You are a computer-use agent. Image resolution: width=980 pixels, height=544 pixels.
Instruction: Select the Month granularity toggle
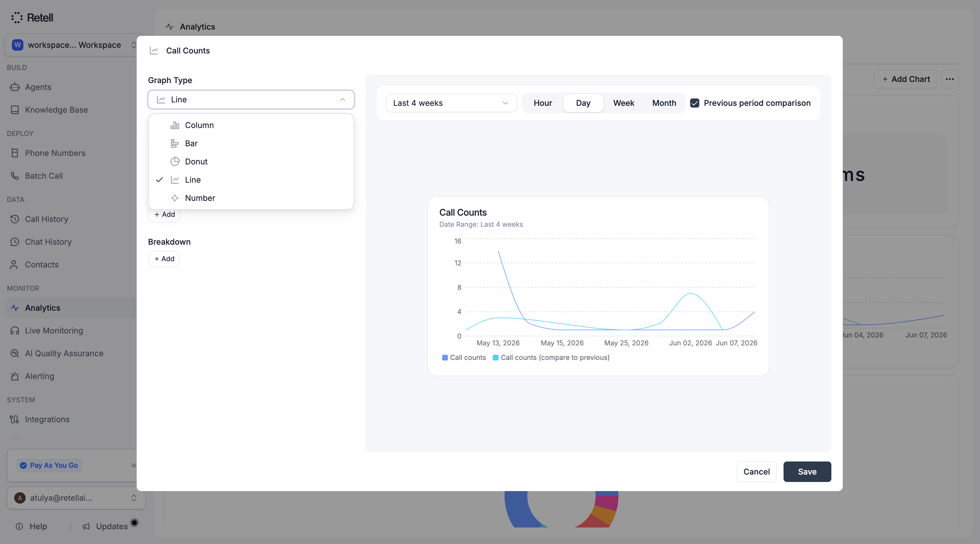click(x=664, y=103)
